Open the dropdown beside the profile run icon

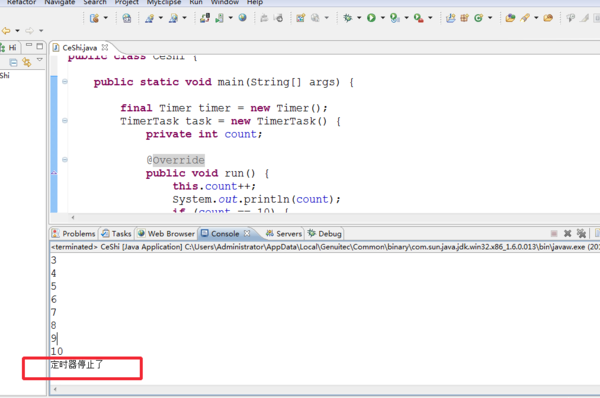[406, 18]
